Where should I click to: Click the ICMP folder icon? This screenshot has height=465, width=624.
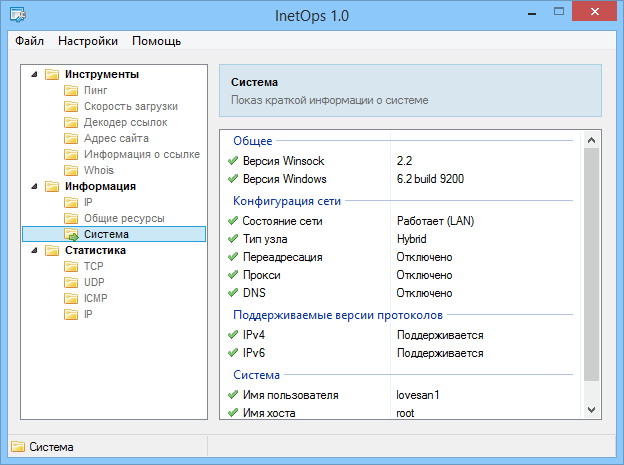[x=71, y=298]
